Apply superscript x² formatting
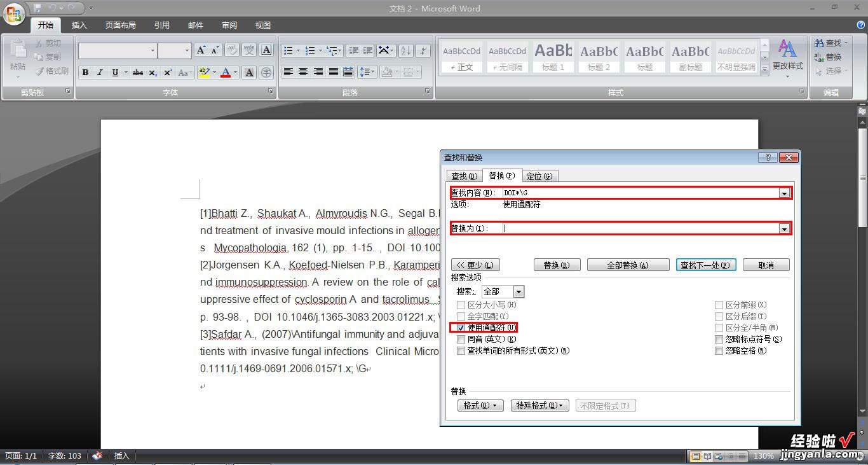 [168, 73]
